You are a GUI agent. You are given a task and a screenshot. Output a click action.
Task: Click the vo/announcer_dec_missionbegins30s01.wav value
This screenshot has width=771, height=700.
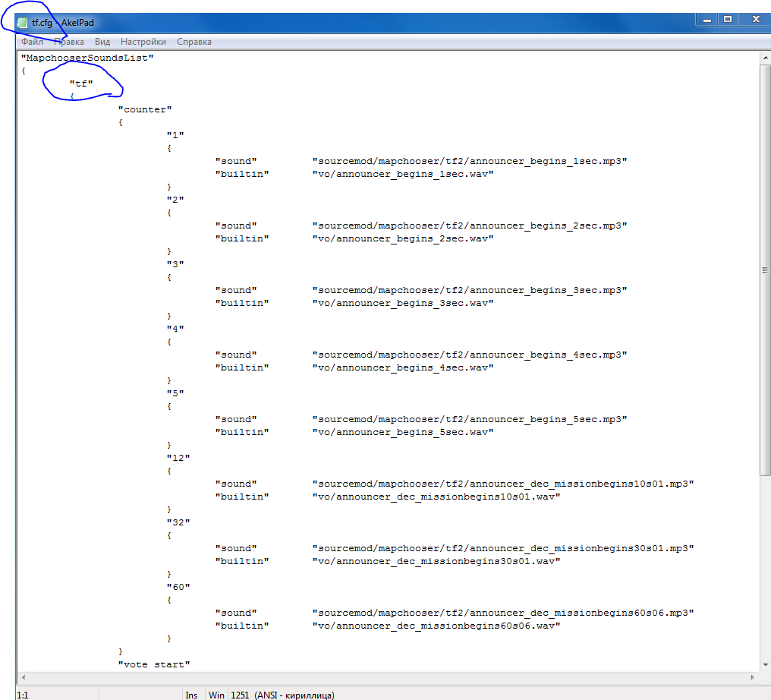coord(436,561)
